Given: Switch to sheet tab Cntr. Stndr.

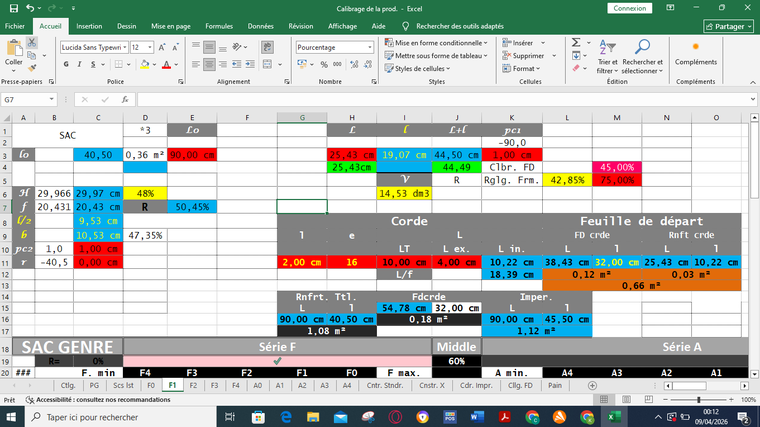Looking at the screenshot, I should coord(384,385).
